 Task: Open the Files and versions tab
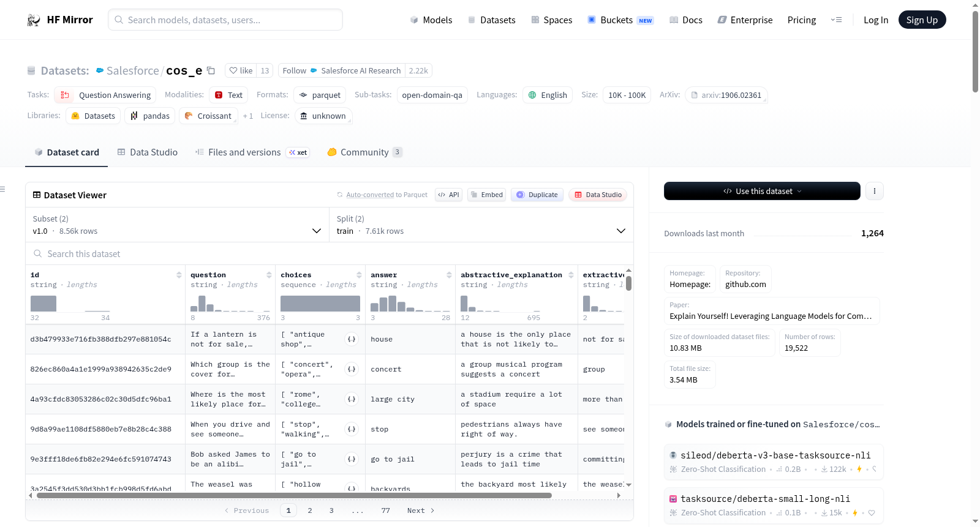tap(252, 152)
